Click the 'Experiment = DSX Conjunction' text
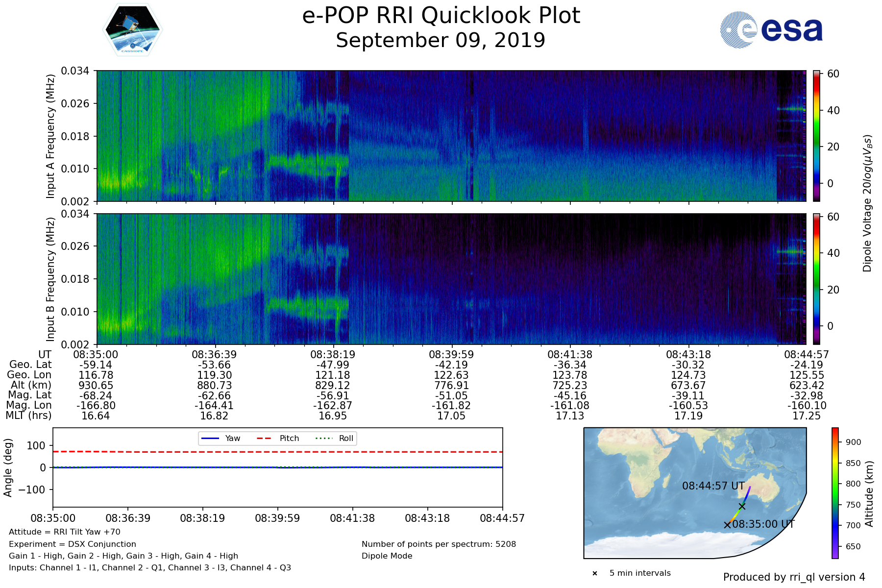This screenshot has height=588, width=882. pyautogui.click(x=73, y=544)
